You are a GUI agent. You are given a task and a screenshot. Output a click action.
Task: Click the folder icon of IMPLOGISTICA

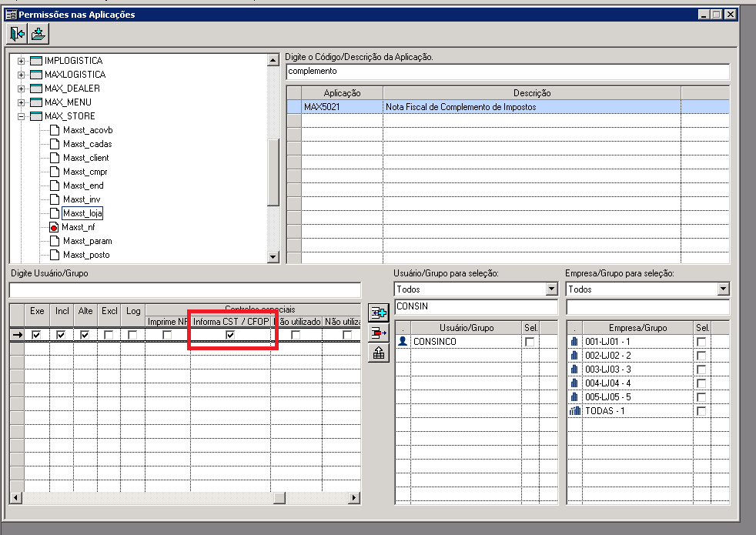pos(36,61)
